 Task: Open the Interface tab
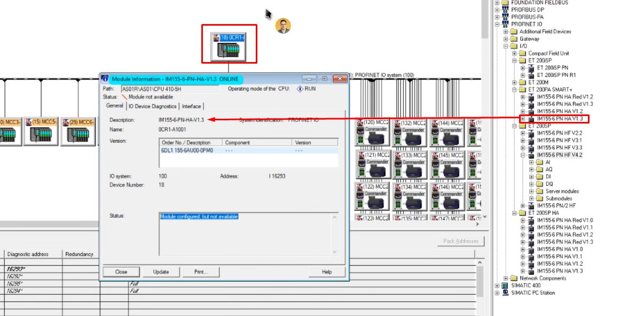tap(191, 106)
